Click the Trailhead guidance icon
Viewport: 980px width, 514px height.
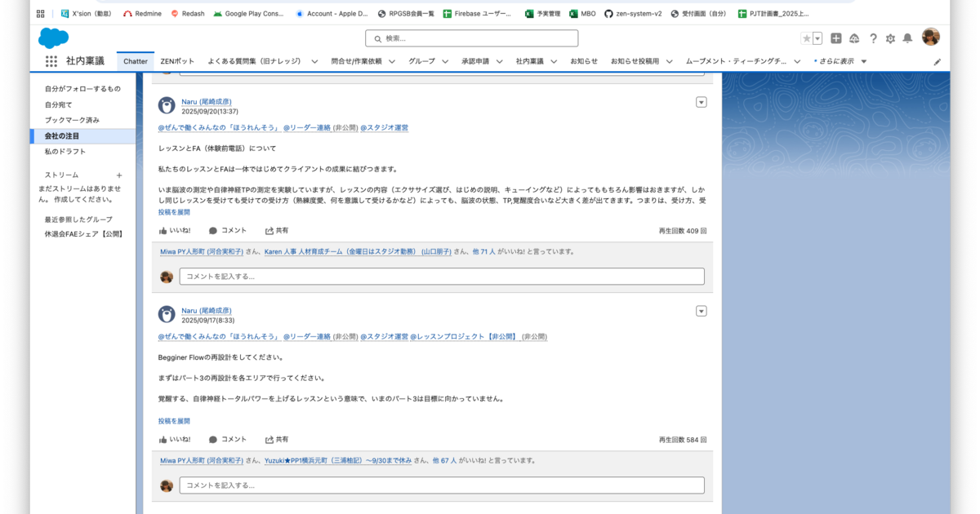pos(854,38)
